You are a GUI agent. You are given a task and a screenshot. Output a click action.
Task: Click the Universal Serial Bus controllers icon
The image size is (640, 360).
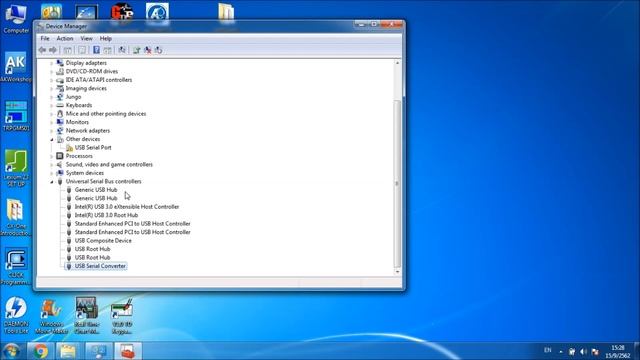point(60,181)
